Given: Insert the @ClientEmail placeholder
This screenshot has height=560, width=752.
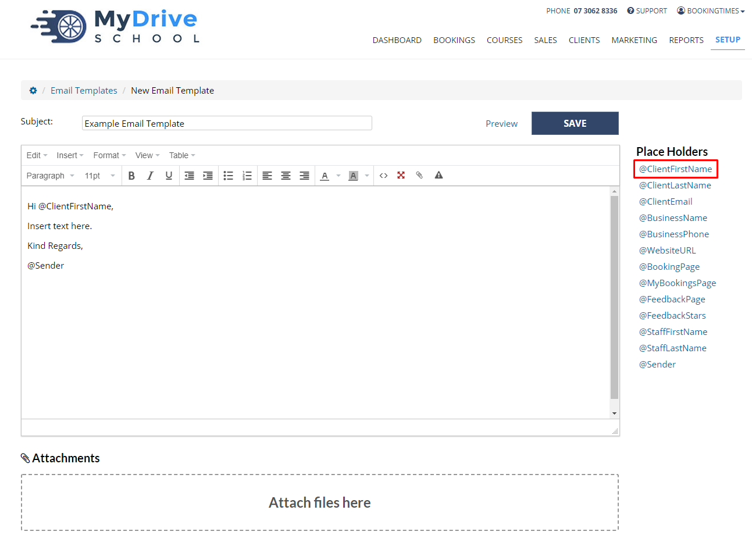Looking at the screenshot, I should tap(666, 202).
